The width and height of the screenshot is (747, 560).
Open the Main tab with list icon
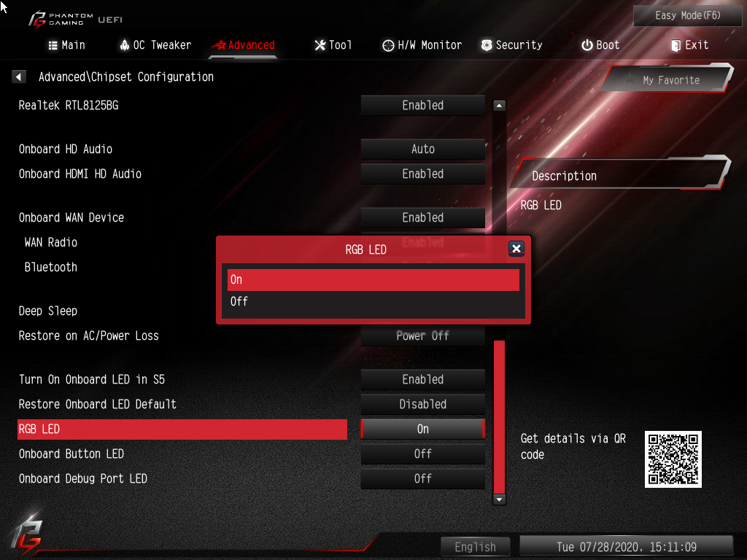pyautogui.click(x=66, y=45)
